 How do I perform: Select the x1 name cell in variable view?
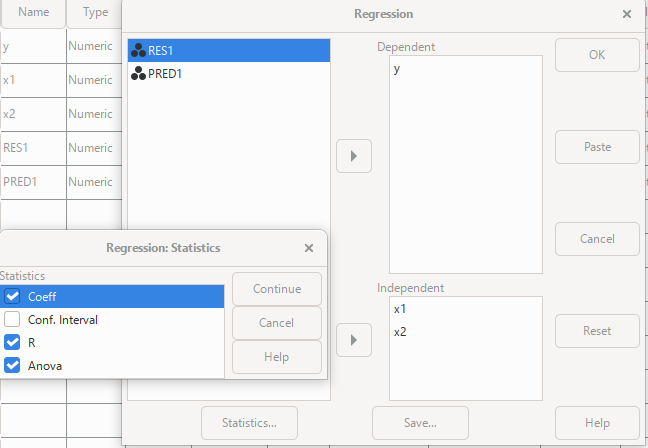coord(33,80)
